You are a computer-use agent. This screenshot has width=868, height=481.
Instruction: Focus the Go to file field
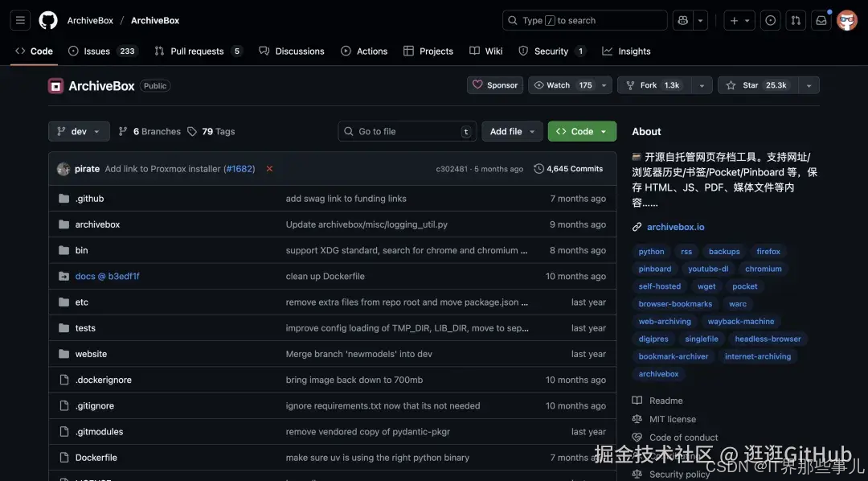(407, 131)
